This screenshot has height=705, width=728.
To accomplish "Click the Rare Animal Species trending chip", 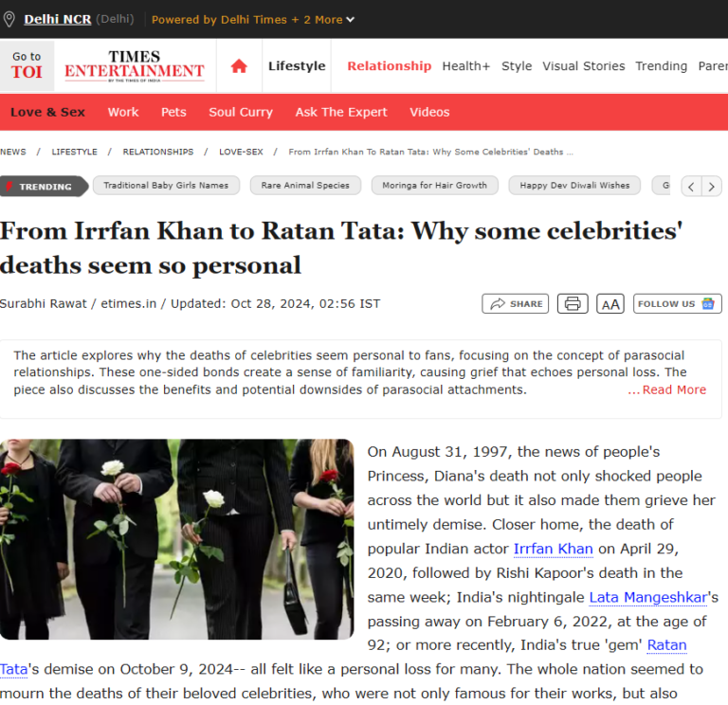I will click(x=305, y=186).
